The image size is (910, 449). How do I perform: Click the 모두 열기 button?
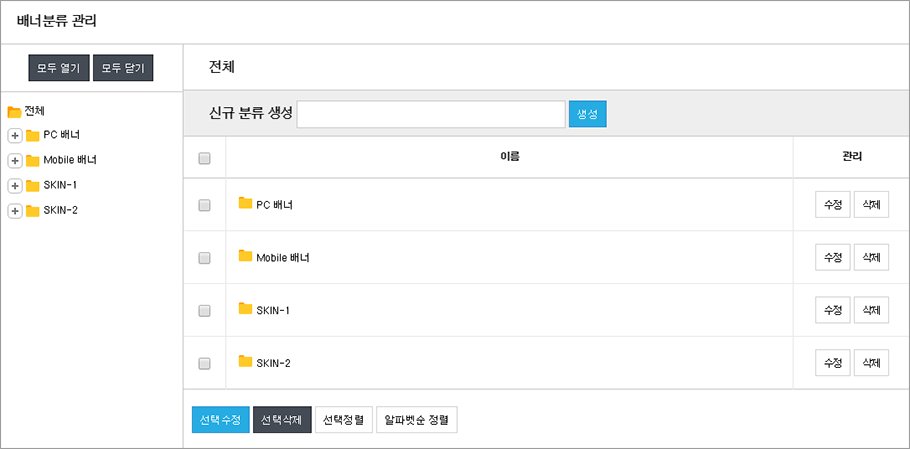[x=59, y=68]
